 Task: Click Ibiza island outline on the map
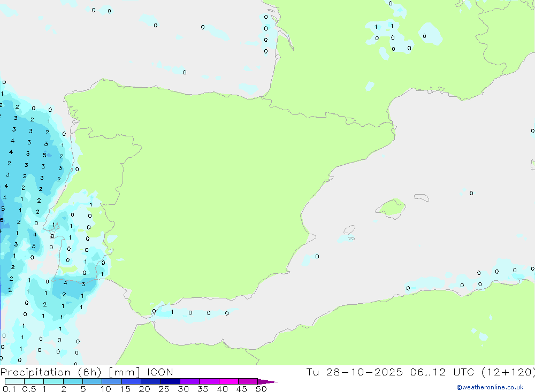(x=349, y=229)
